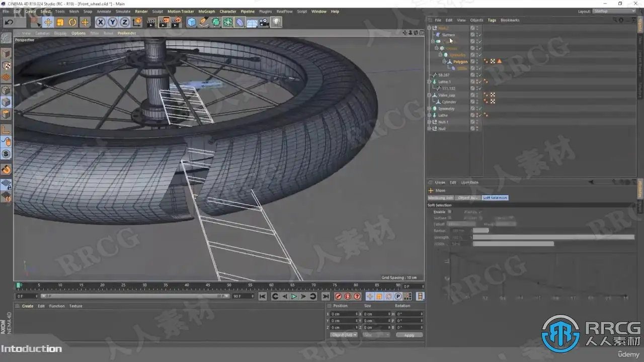Click the Cube primitive icon
This screenshot has height=362, width=644.
(192, 22)
